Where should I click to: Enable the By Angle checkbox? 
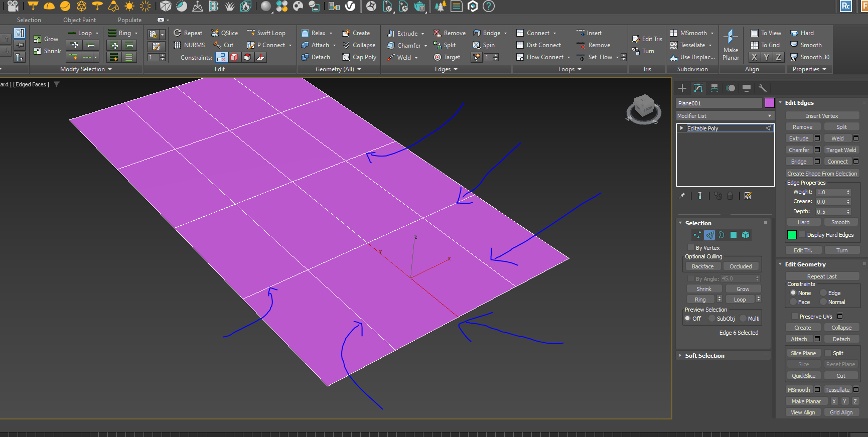pyautogui.click(x=691, y=278)
